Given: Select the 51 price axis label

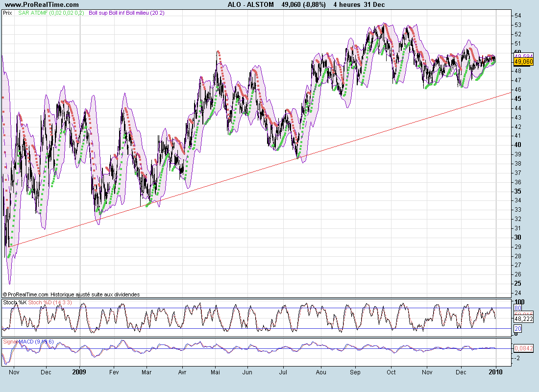Looking at the screenshot, I should (518, 44).
